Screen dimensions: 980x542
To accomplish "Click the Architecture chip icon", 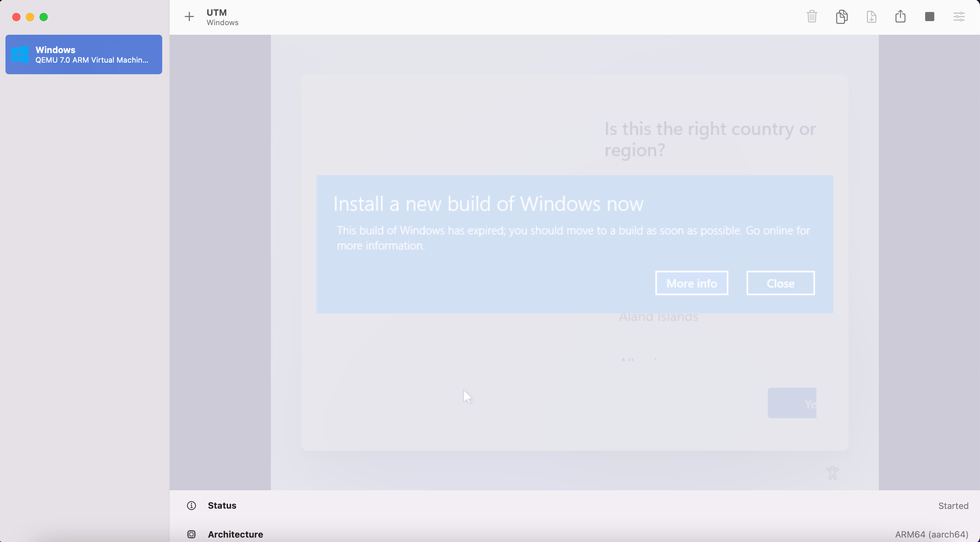I will point(192,535).
